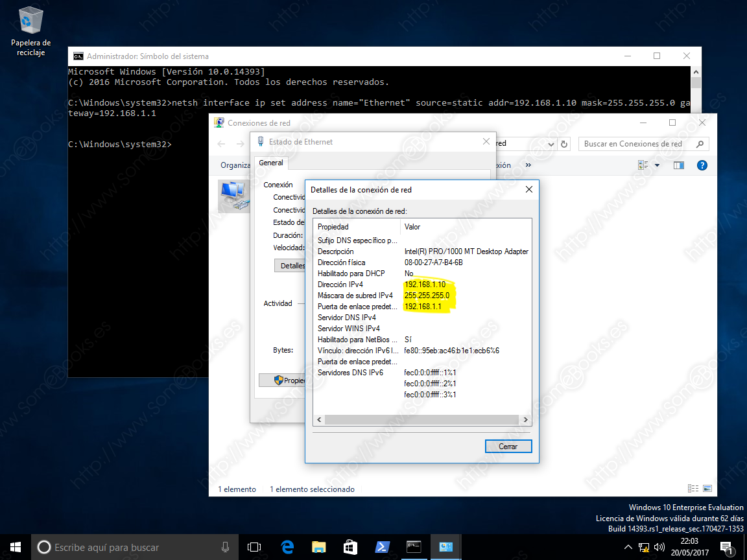Open the view options dropdown arrow

[656, 165]
